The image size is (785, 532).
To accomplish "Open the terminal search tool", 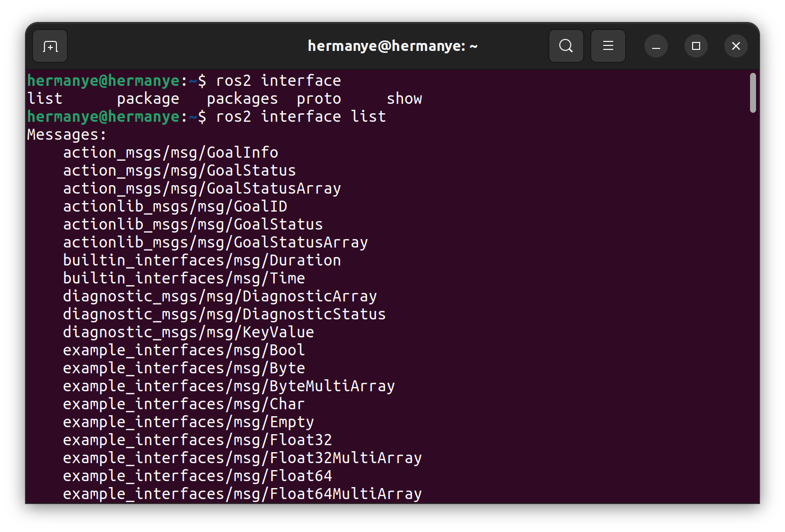I will click(566, 46).
